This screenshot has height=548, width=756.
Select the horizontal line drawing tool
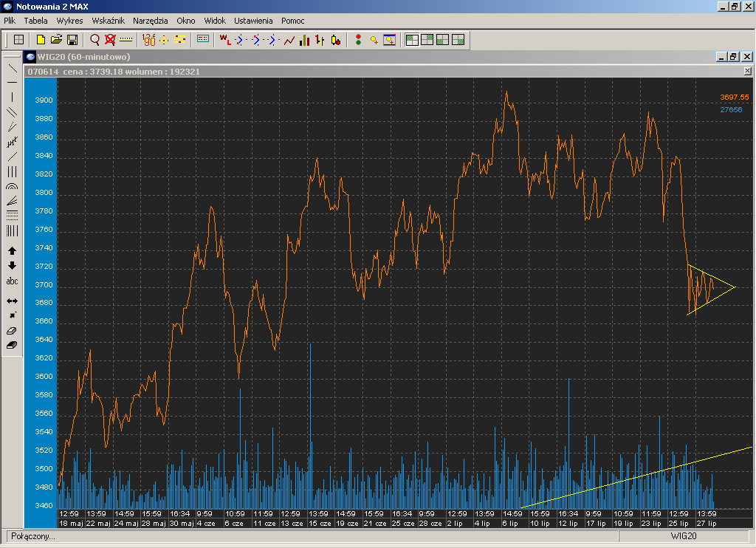tap(12, 82)
